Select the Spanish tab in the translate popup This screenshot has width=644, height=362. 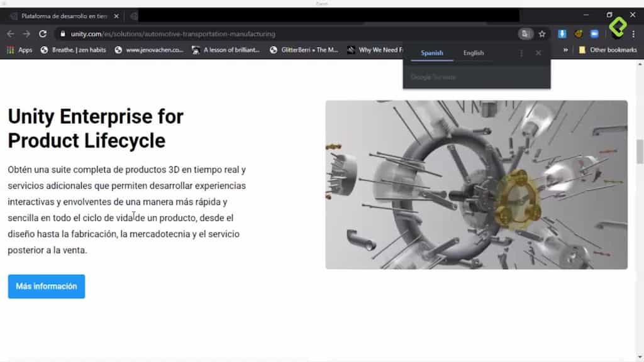pyautogui.click(x=432, y=53)
